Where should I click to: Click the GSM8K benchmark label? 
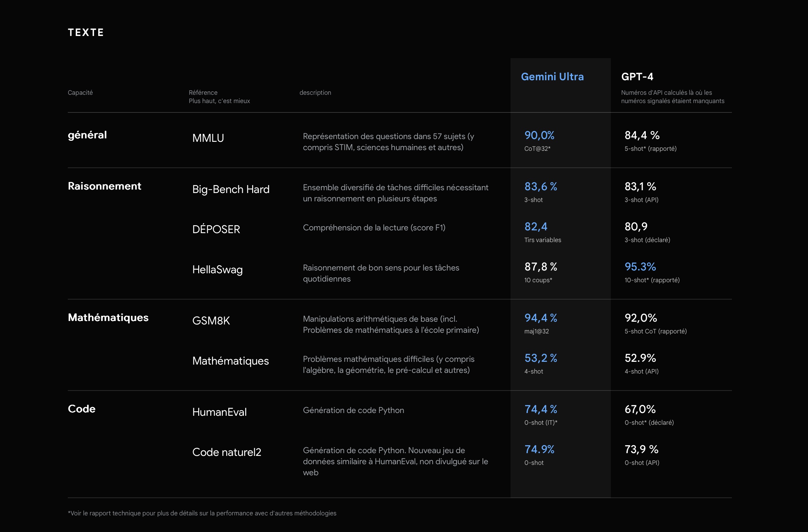coord(211,321)
